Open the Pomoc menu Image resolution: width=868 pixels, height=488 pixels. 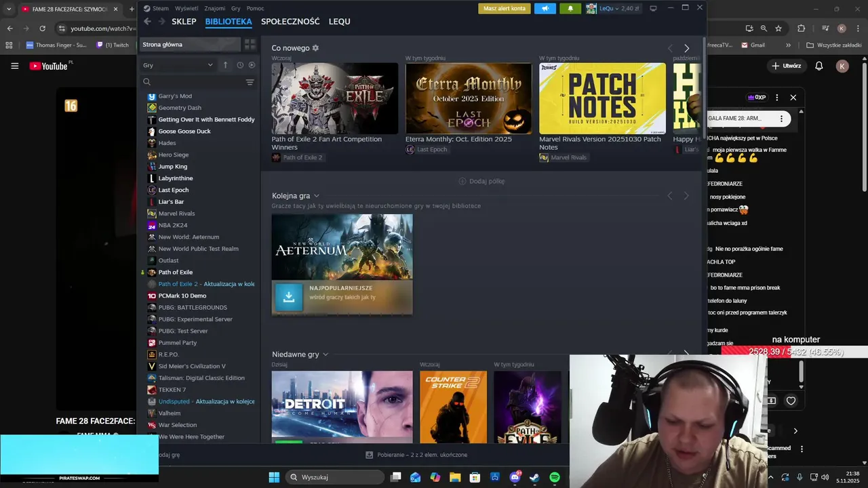pos(256,8)
